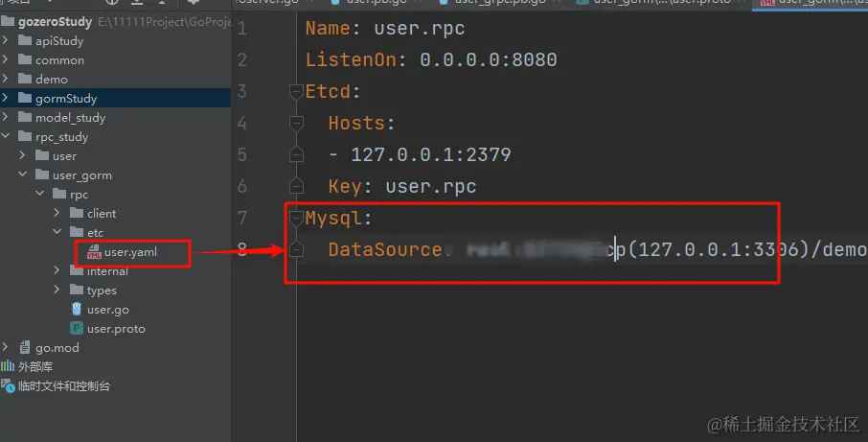Expand the go.mod chevron
The width and height of the screenshot is (868, 442).
pyautogui.click(x=6, y=347)
